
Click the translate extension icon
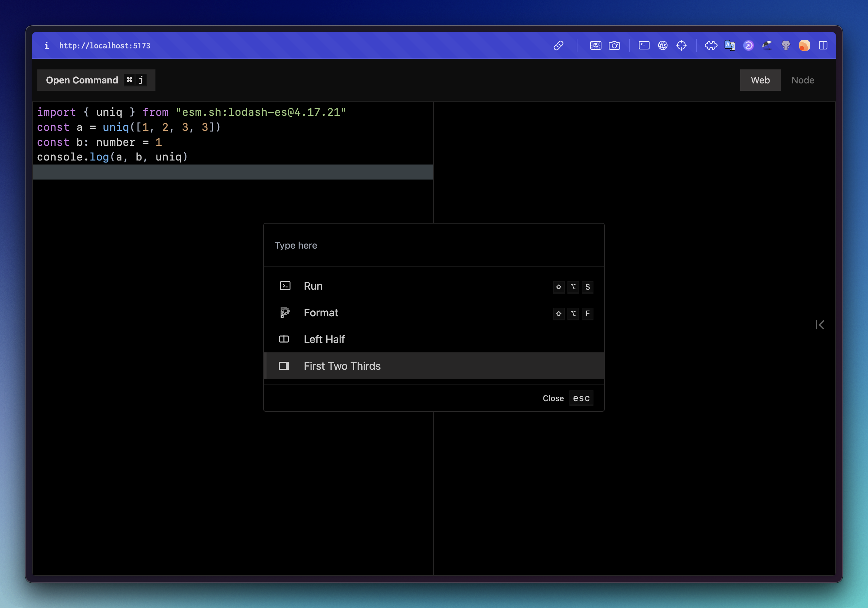(730, 45)
